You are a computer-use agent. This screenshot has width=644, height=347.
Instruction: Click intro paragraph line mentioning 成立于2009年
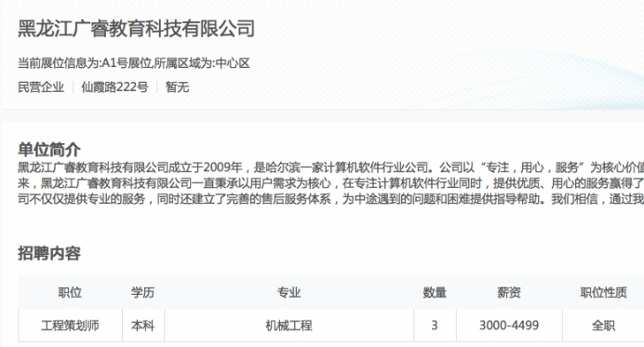(330, 167)
